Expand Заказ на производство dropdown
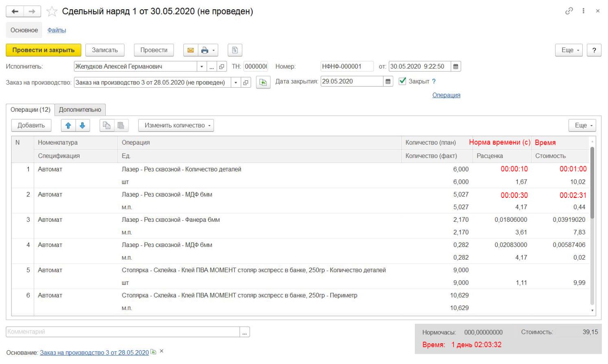608x364 pixels. tap(236, 82)
